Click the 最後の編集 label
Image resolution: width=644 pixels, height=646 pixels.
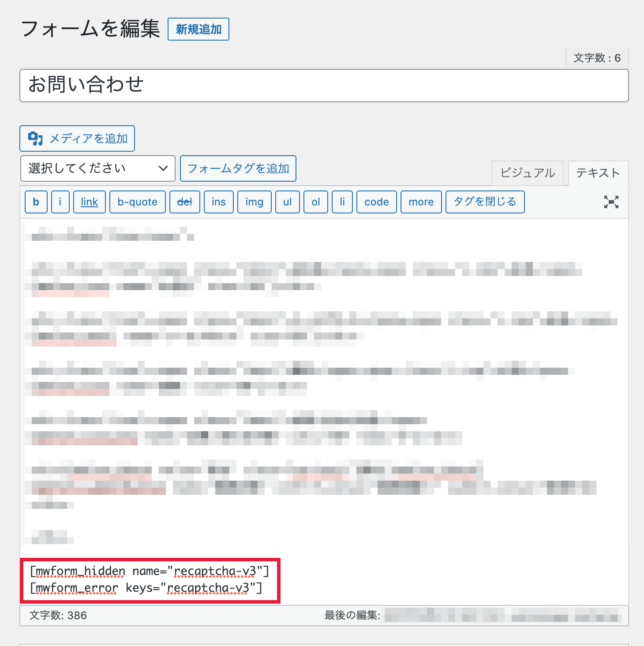tap(352, 616)
